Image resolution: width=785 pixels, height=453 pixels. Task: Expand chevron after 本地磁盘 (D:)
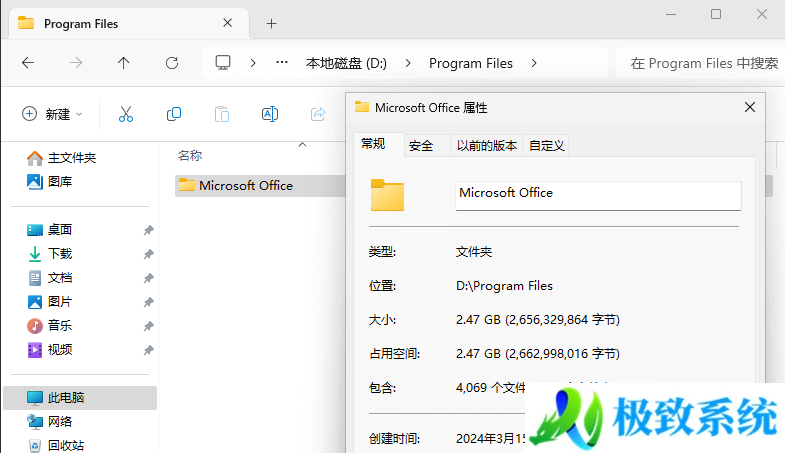pyautogui.click(x=408, y=63)
